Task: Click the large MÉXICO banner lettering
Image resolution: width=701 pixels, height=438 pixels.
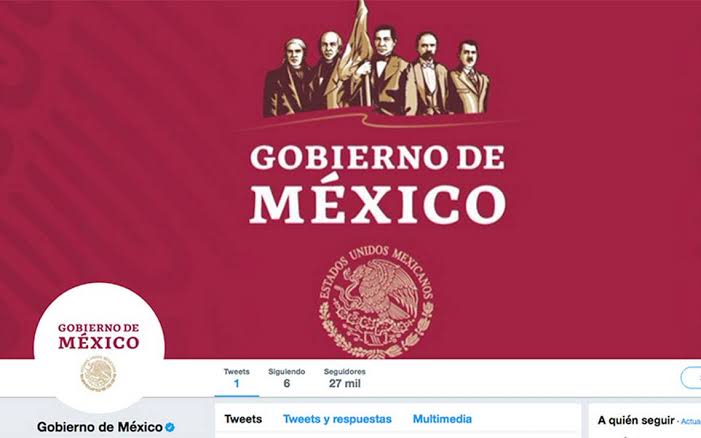Action: [378, 204]
